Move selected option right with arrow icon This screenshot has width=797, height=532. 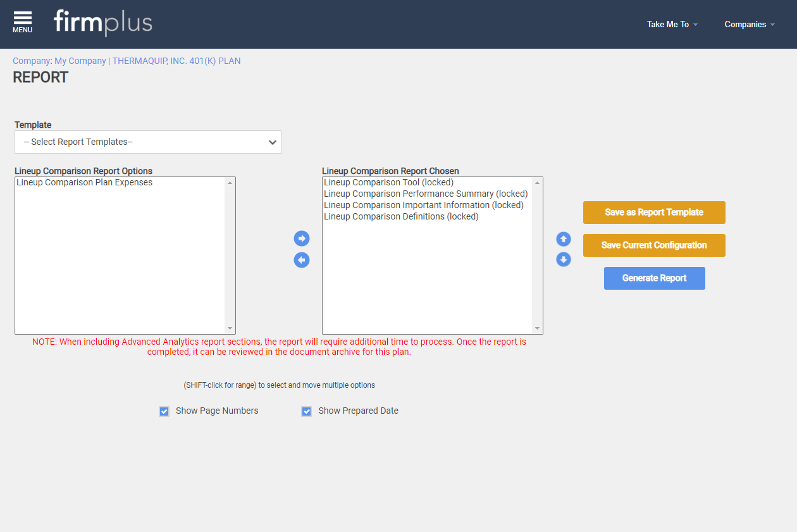tap(302, 238)
